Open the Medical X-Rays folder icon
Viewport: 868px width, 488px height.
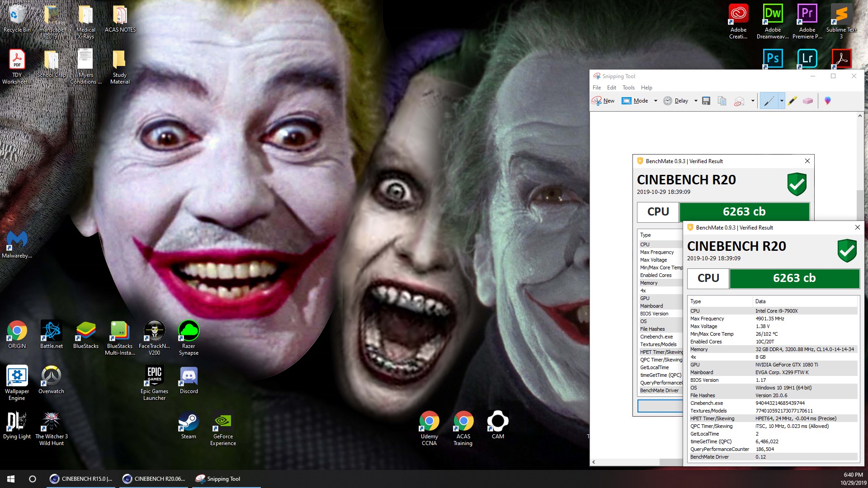click(86, 22)
